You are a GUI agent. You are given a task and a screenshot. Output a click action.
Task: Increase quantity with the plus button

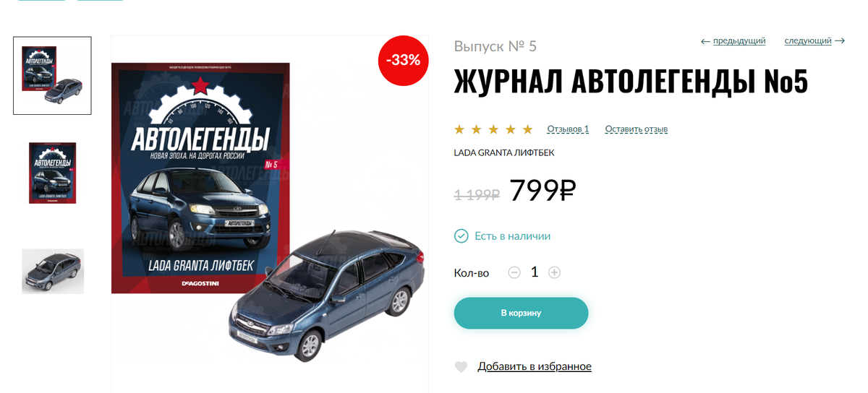click(554, 272)
